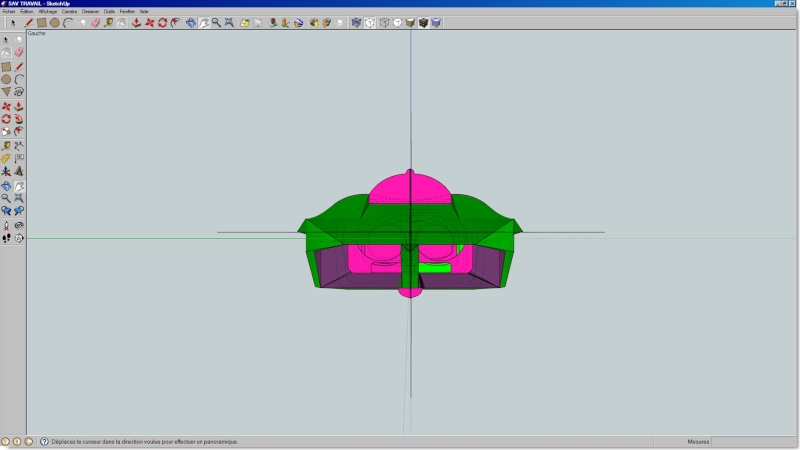This screenshot has height=450, width=800.
Task: Click first circular status bar icon
Action: click(5, 442)
